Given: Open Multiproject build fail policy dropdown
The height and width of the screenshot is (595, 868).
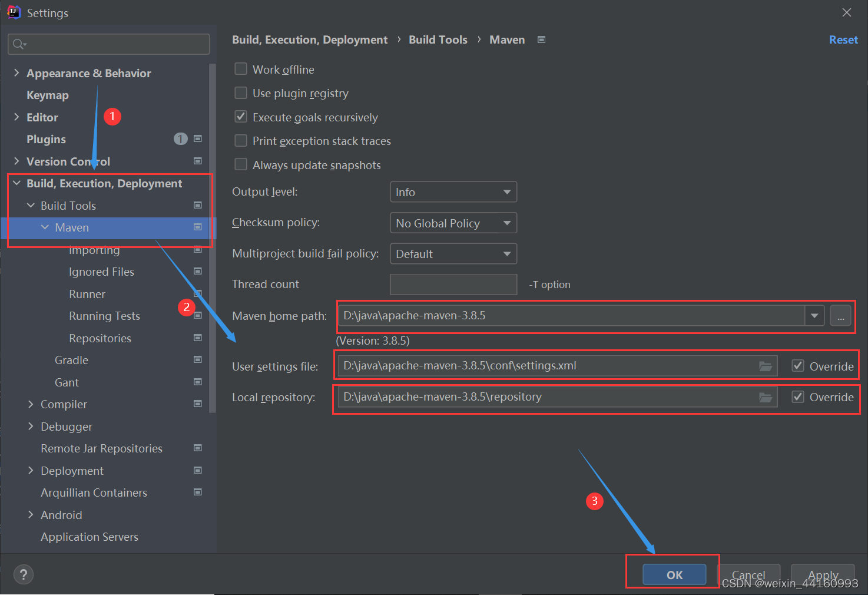Looking at the screenshot, I should (x=453, y=254).
